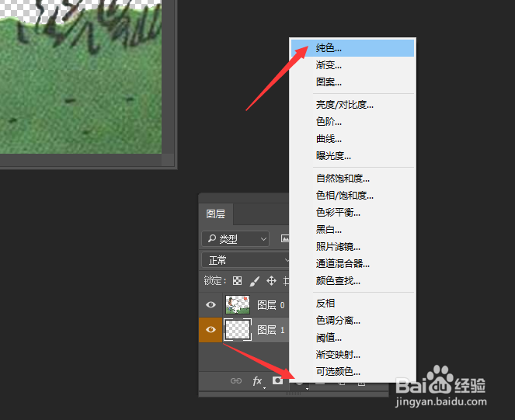
Task: Select 自然饱和度... adjustment
Action: [353, 179]
